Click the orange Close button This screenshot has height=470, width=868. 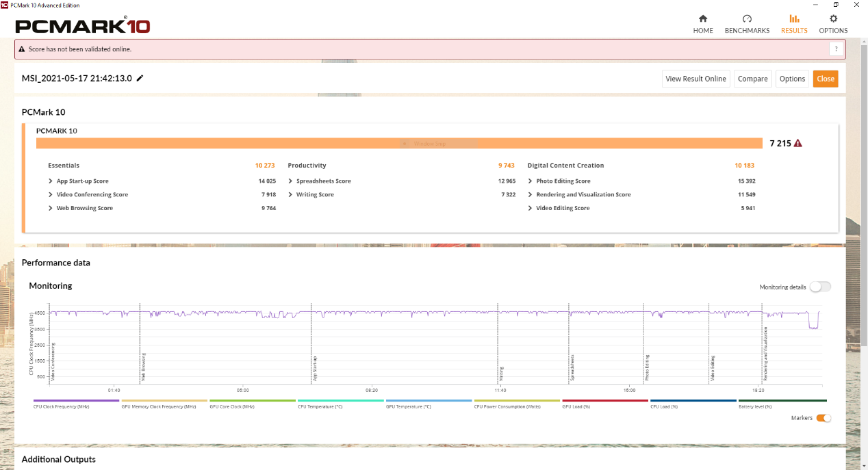(826, 79)
